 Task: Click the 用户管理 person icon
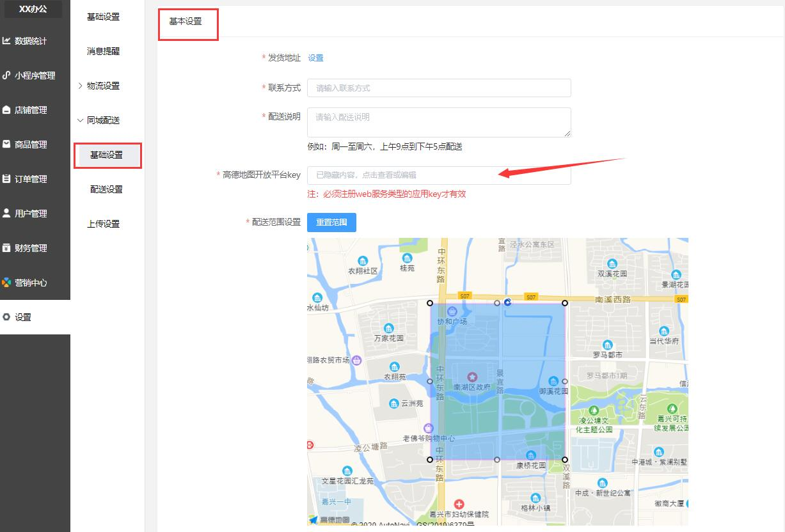pos(6,213)
